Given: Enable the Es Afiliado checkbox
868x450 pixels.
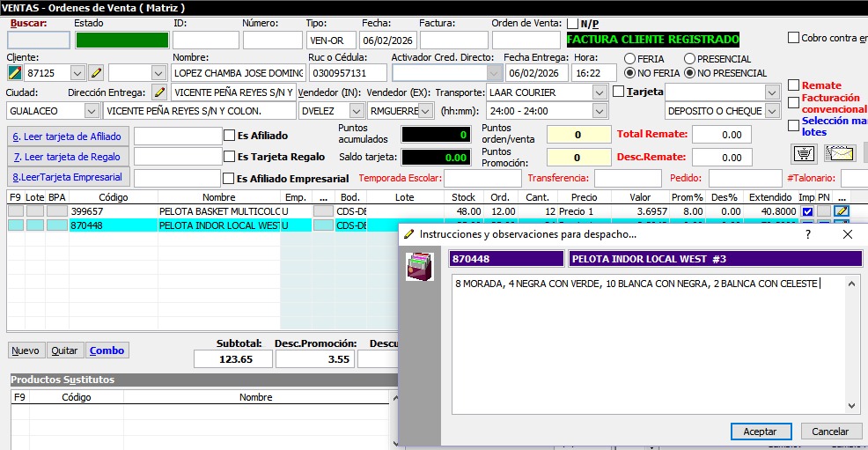Looking at the screenshot, I should coord(230,136).
